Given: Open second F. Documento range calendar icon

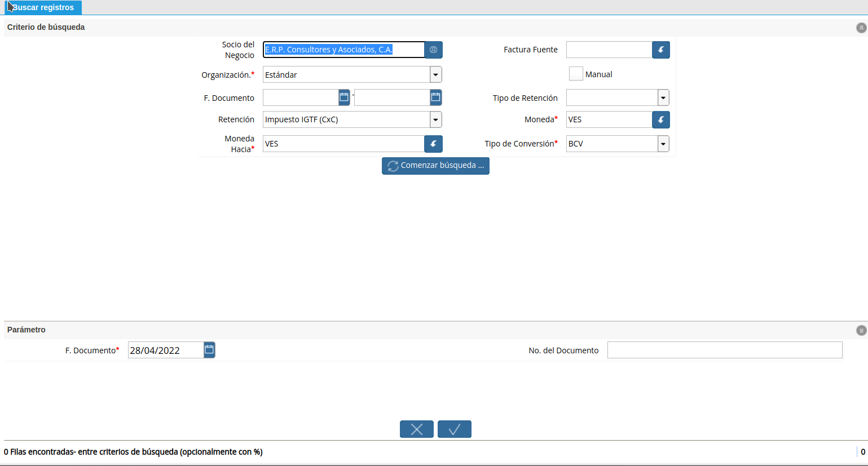Looking at the screenshot, I should click(435, 97).
